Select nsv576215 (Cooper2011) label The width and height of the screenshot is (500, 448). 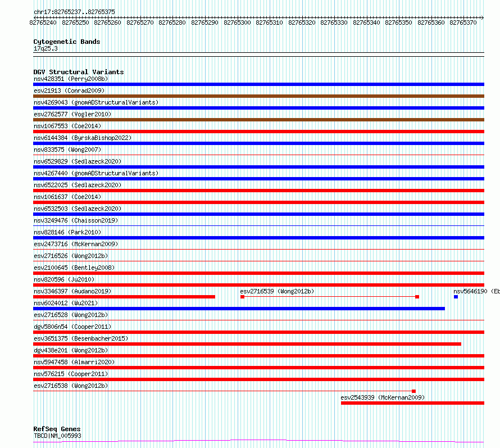click(x=71, y=374)
